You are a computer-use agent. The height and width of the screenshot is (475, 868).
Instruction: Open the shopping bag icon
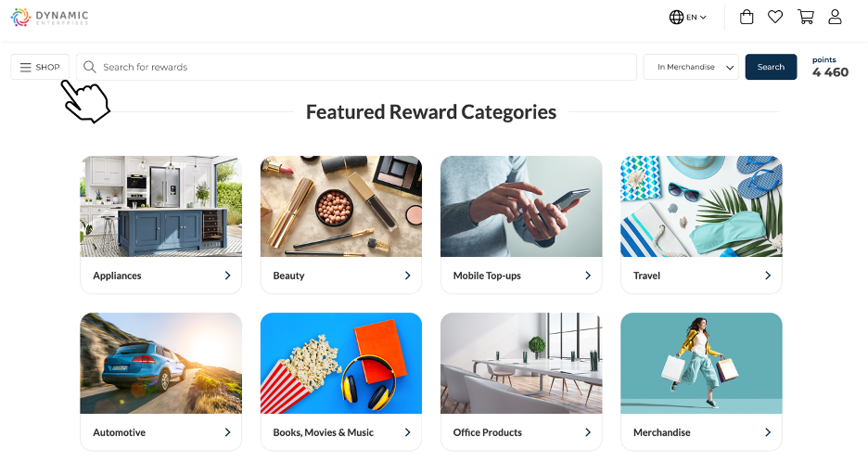tap(747, 17)
